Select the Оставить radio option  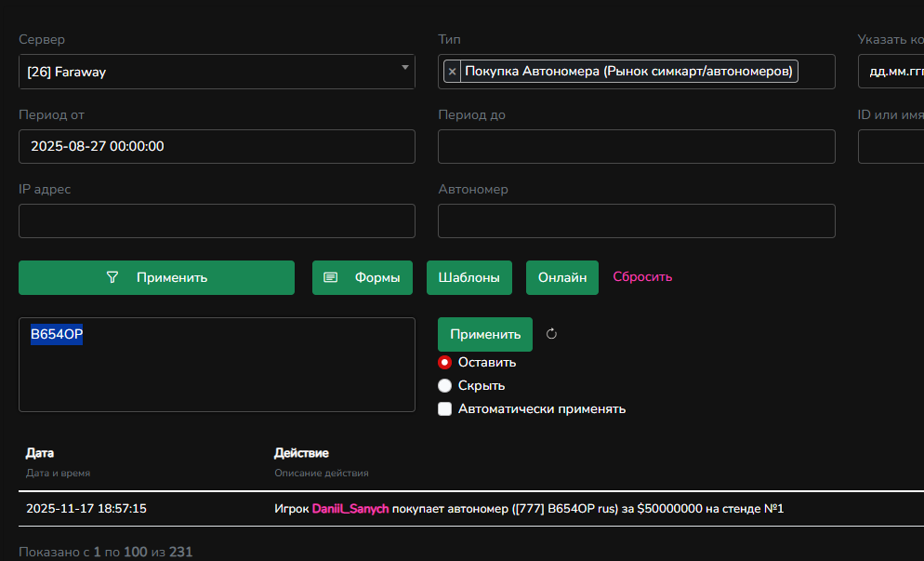[445, 362]
